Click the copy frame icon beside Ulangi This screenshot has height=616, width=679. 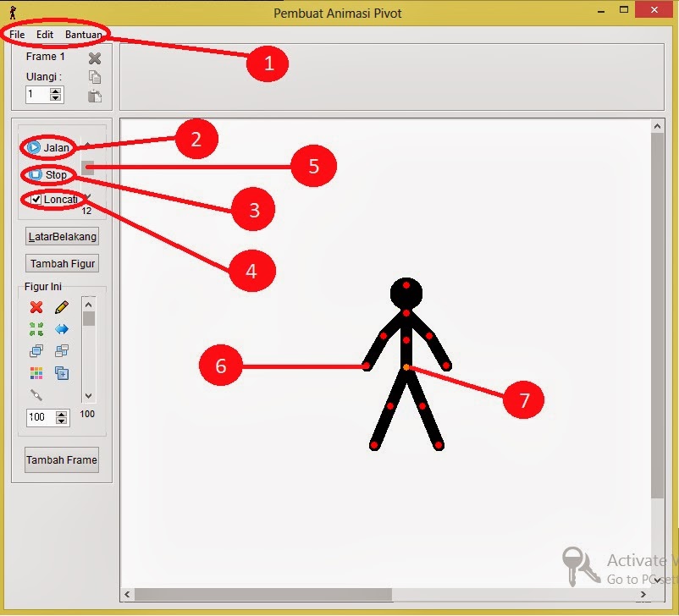click(x=95, y=76)
